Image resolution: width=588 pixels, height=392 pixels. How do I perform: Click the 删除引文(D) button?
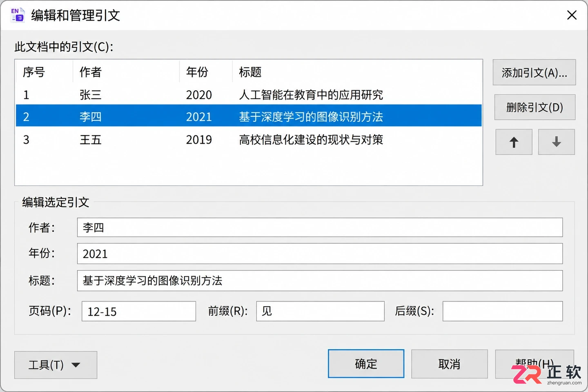point(535,107)
